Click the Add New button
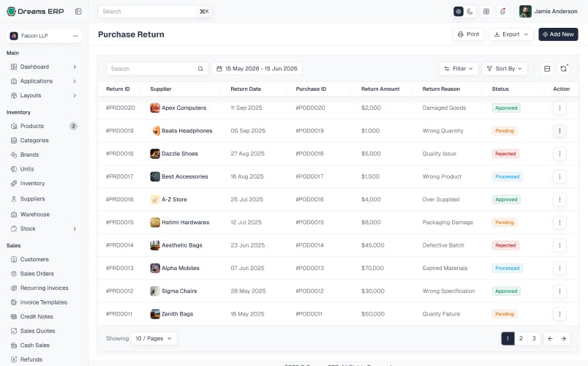 point(558,34)
